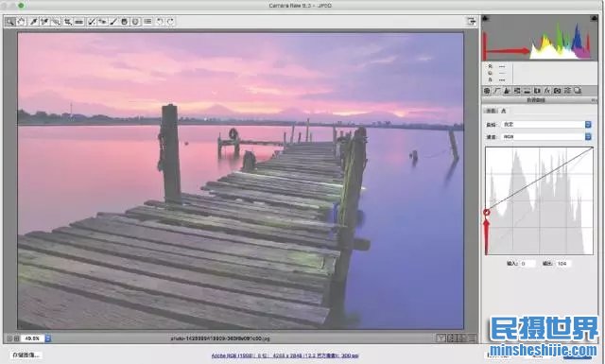Toggle the highlight clipping warning
This screenshot has width=605, height=364.
tap(594, 18)
